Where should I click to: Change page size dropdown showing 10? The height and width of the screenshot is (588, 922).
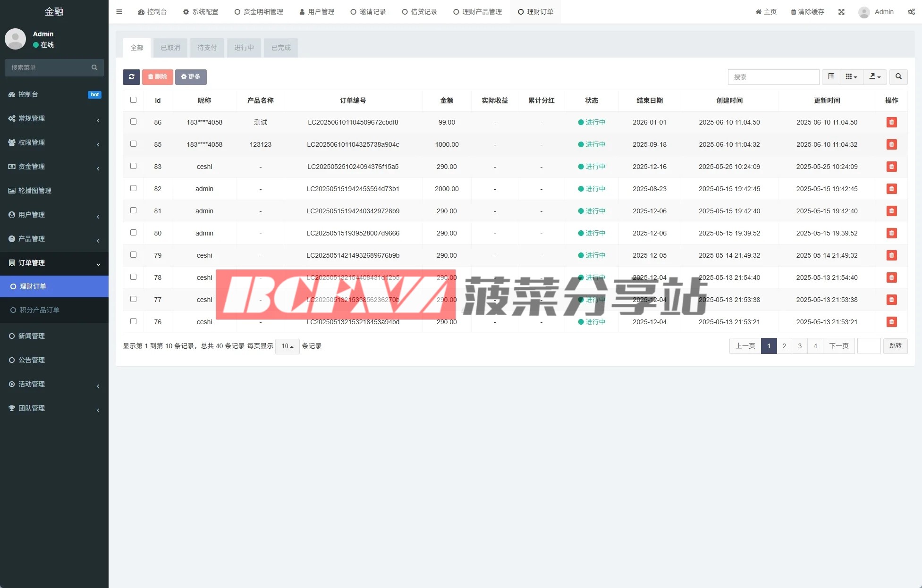[287, 346]
